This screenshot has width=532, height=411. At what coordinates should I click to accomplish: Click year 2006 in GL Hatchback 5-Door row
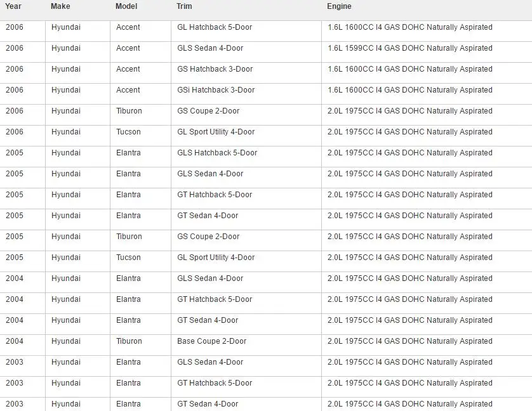[x=15, y=27]
